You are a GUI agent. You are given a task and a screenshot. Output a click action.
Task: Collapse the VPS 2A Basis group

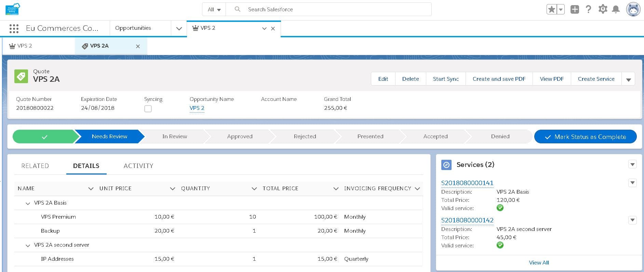[28, 203]
